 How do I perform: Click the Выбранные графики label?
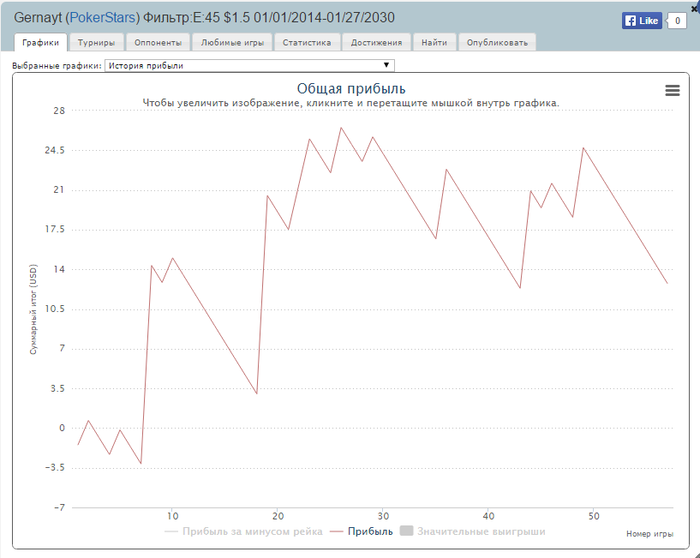[57, 66]
